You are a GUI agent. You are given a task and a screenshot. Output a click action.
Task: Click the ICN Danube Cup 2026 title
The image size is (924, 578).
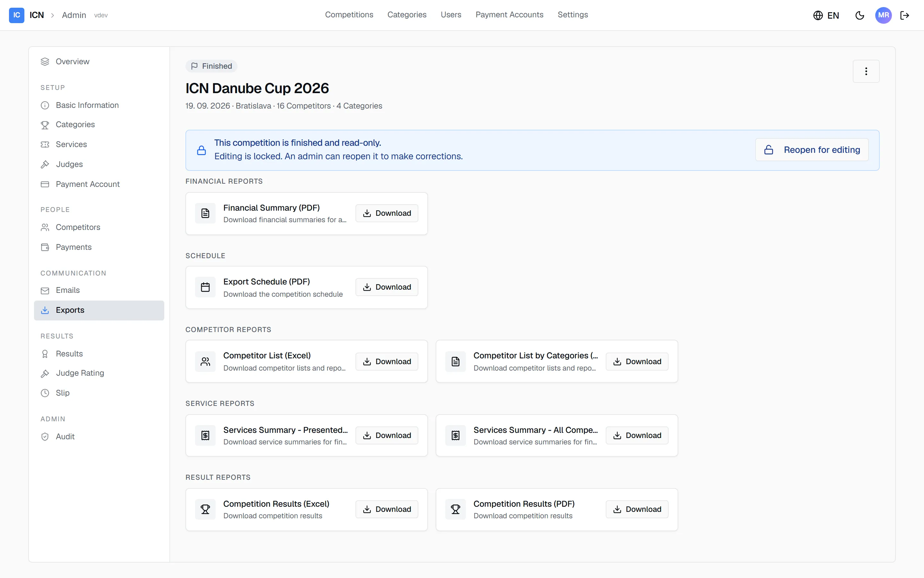coord(257,88)
